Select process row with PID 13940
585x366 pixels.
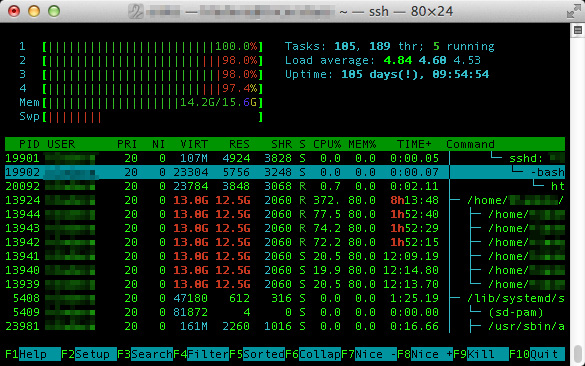285,270
